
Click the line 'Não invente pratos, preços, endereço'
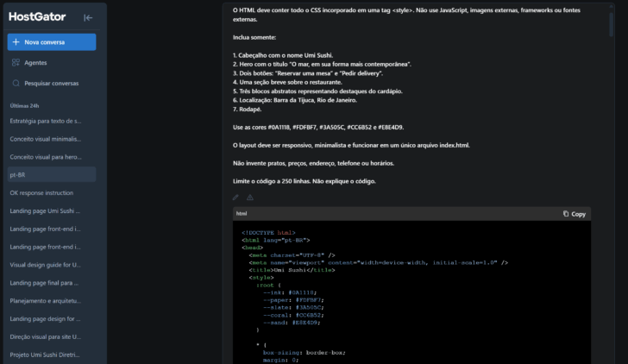point(314,163)
